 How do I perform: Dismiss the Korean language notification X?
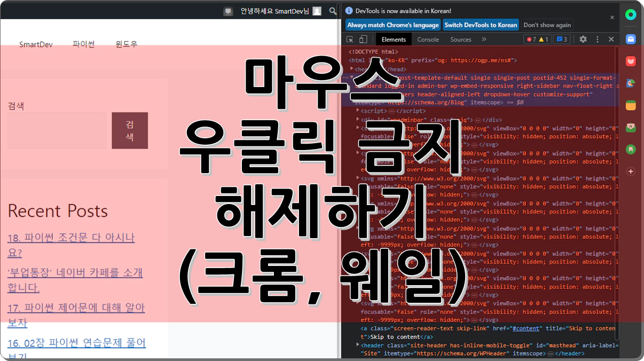tap(612, 17)
